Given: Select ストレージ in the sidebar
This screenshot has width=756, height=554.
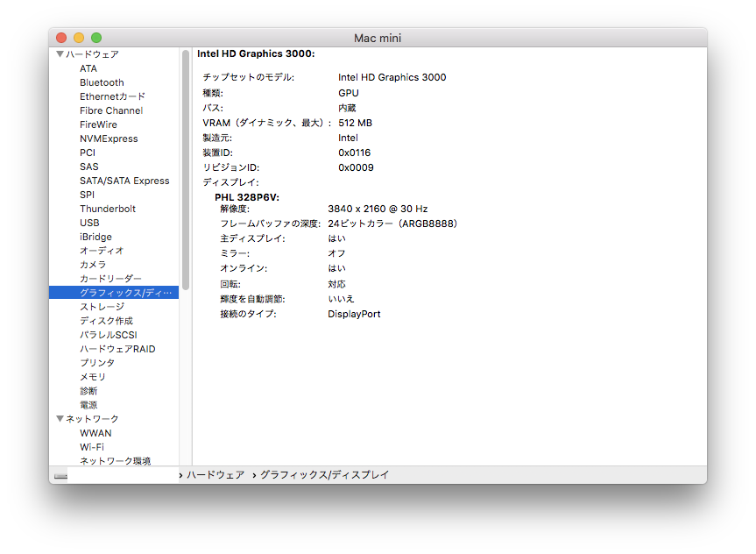Looking at the screenshot, I should (102, 307).
